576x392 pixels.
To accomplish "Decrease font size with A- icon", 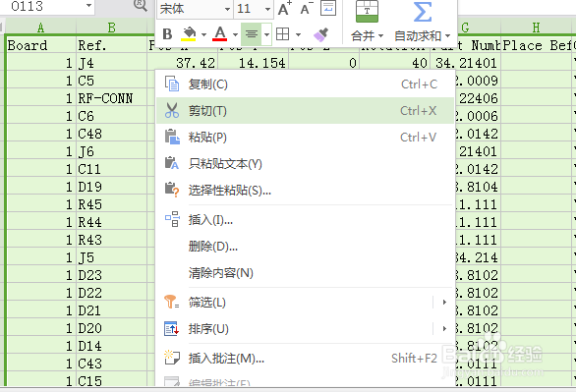I will [307, 9].
